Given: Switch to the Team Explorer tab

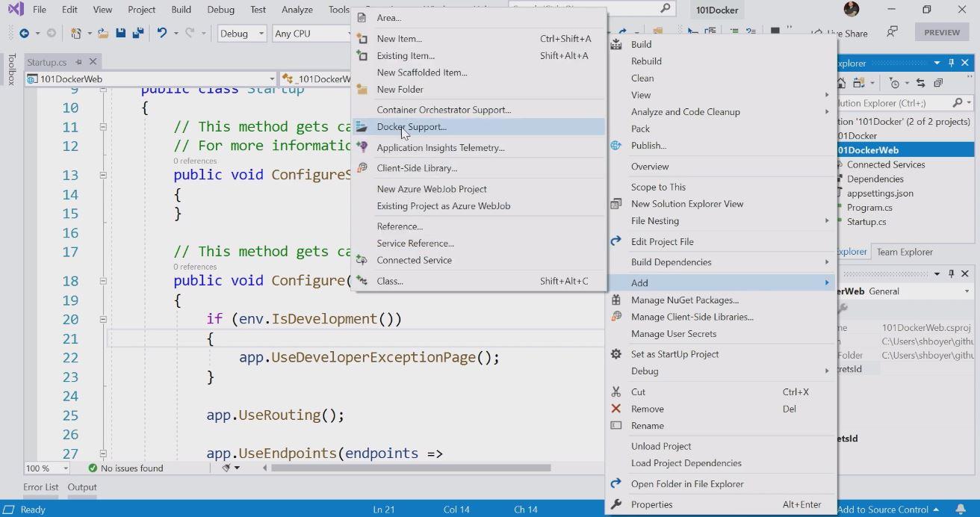Looking at the screenshot, I should [x=904, y=252].
